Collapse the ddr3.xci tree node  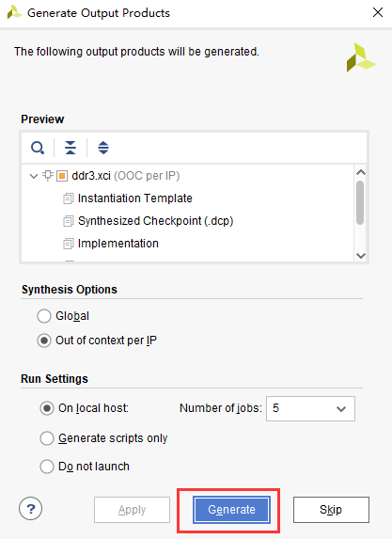tap(34, 176)
